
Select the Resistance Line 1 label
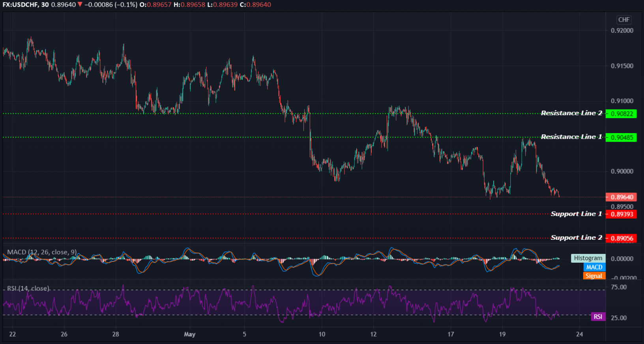tap(571, 137)
